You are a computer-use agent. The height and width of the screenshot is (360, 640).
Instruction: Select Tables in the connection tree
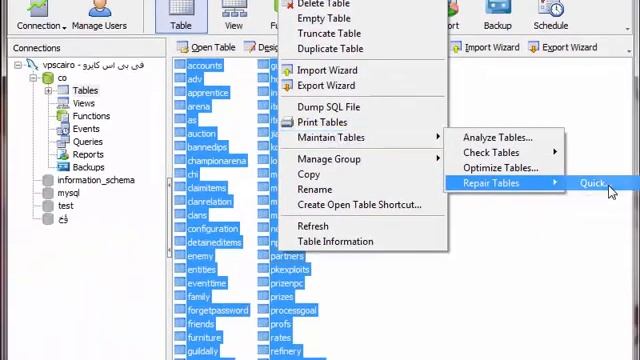pyautogui.click(x=85, y=90)
